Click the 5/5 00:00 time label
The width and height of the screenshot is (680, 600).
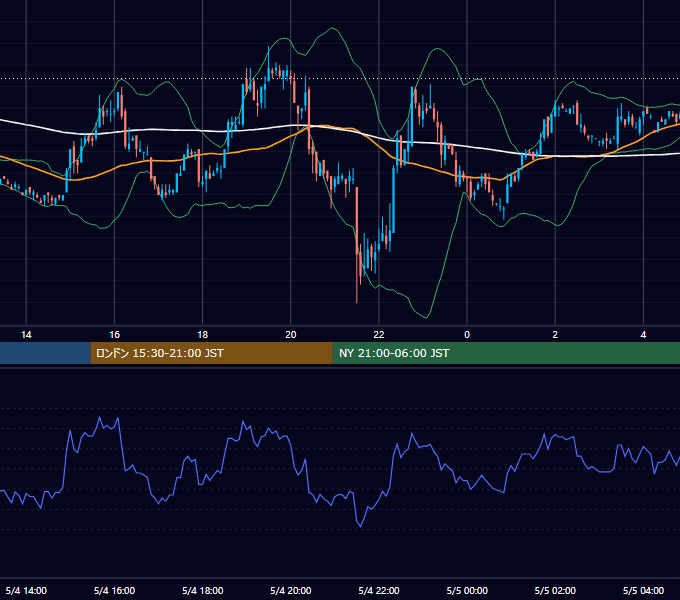(467, 591)
